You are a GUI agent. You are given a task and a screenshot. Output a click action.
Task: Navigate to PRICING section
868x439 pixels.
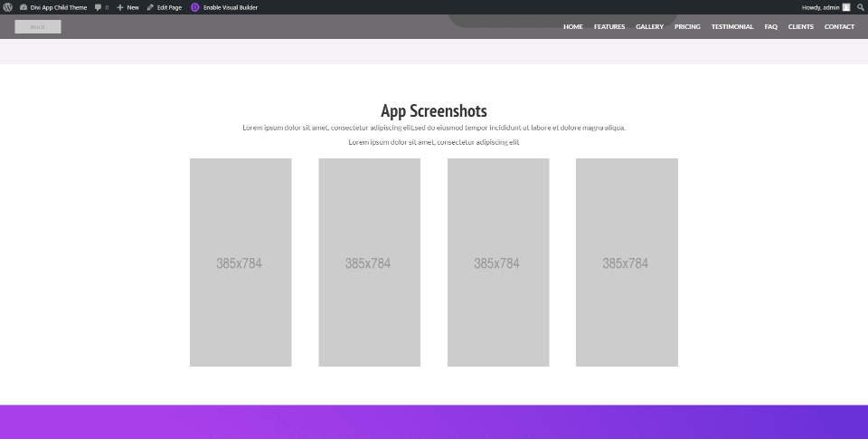pos(687,26)
